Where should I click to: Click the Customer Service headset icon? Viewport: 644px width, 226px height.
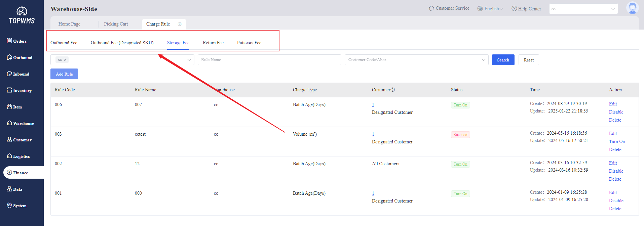(x=431, y=8)
